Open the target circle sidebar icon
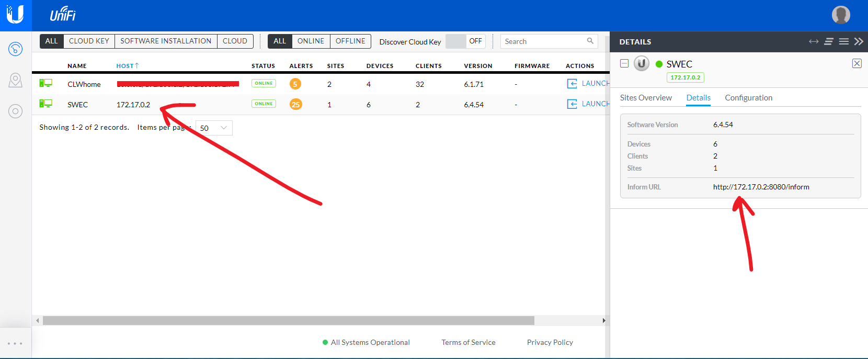The image size is (868, 359). coord(16,111)
